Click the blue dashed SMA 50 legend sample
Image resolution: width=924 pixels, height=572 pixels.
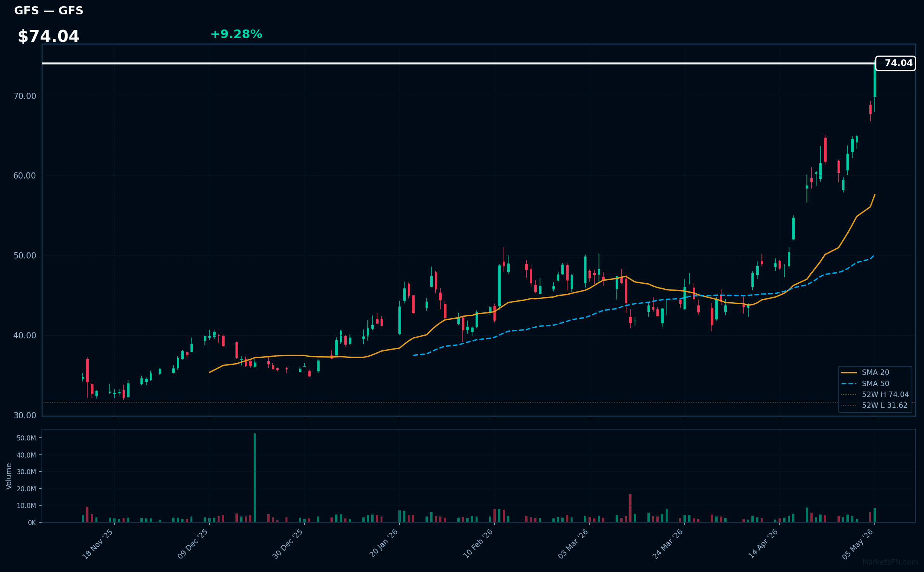pyautogui.click(x=849, y=384)
